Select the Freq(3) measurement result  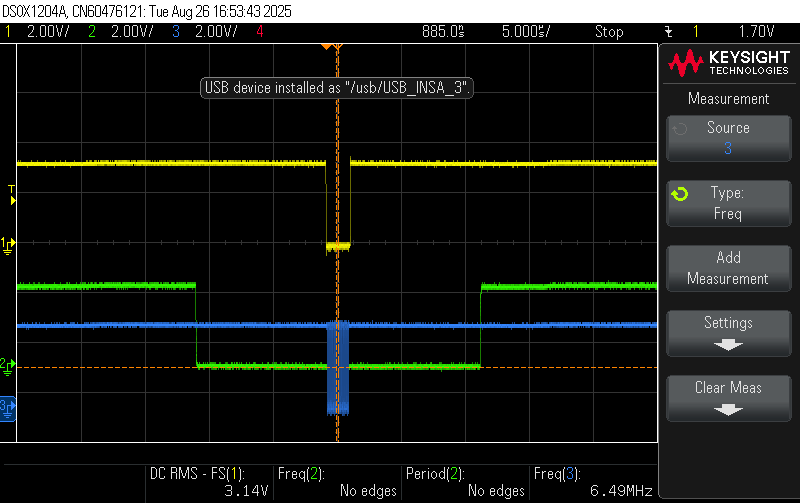594,482
